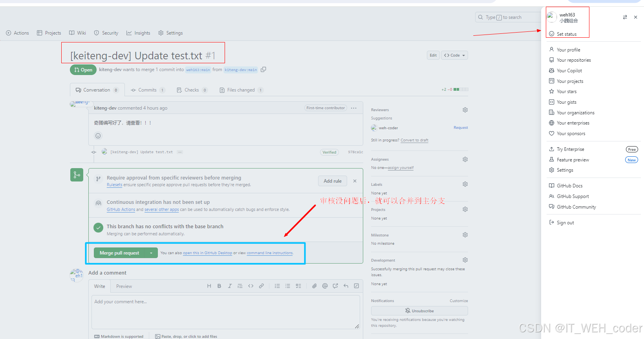Mention a user with the @ icon
Screen dimensions: 644x339
[x=325, y=286]
